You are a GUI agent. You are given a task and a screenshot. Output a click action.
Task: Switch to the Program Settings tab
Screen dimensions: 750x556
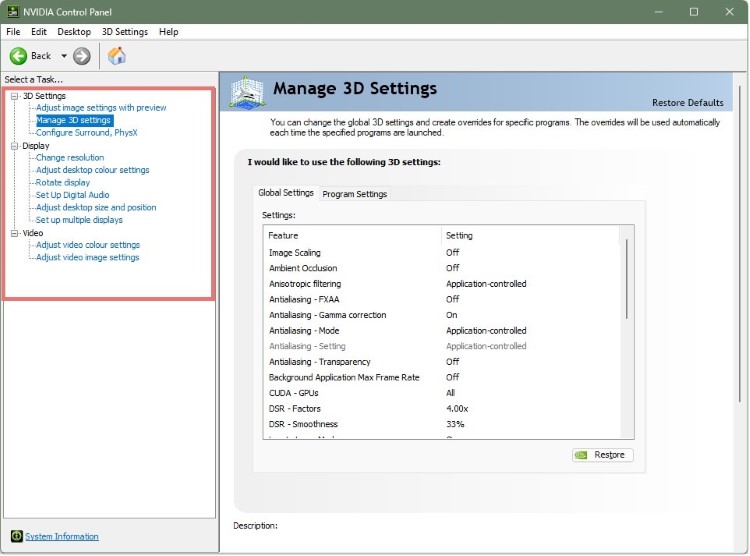pyautogui.click(x=354, y=194)
